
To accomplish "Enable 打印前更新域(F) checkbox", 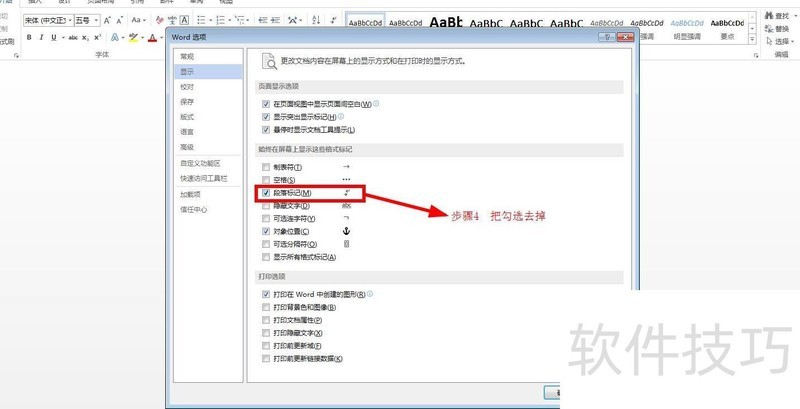I will point(265,346).
